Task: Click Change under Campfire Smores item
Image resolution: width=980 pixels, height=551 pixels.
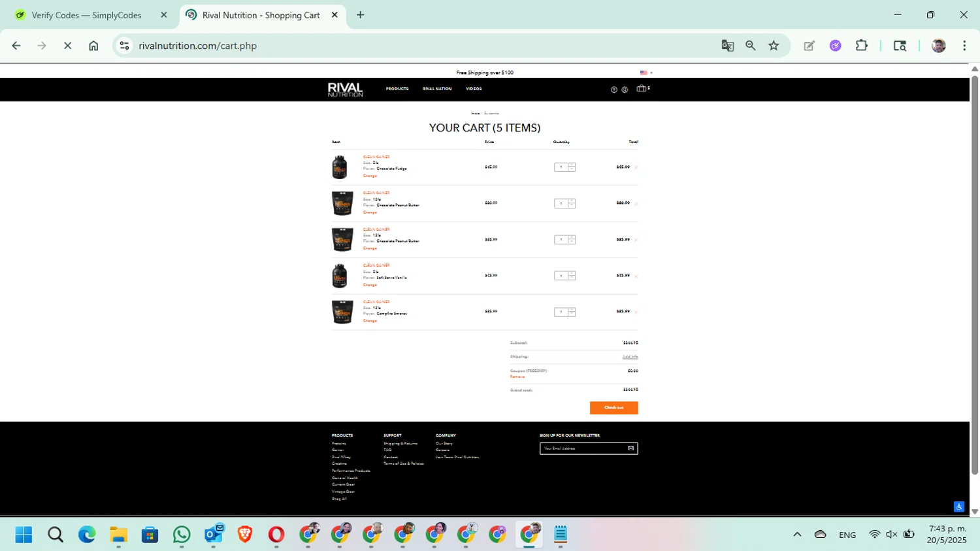Action: coord(370,321)
